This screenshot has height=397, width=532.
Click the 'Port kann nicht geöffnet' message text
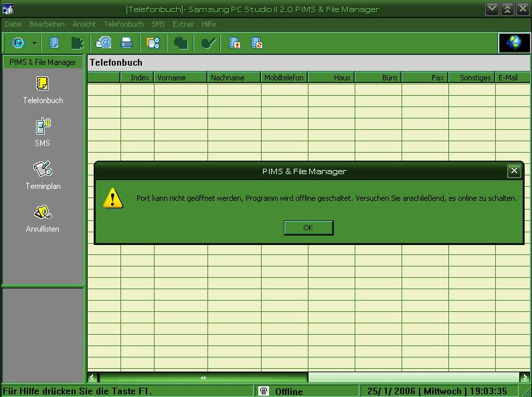[x=327, y=198]
